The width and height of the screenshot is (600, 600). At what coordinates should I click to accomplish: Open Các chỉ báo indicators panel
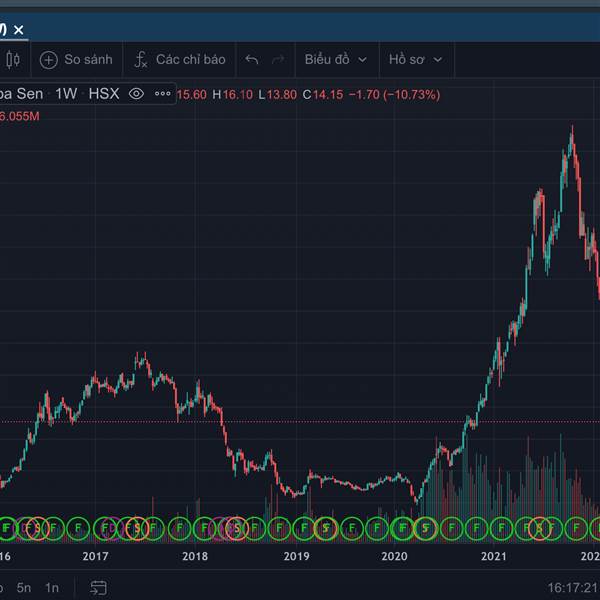point(179,60)
